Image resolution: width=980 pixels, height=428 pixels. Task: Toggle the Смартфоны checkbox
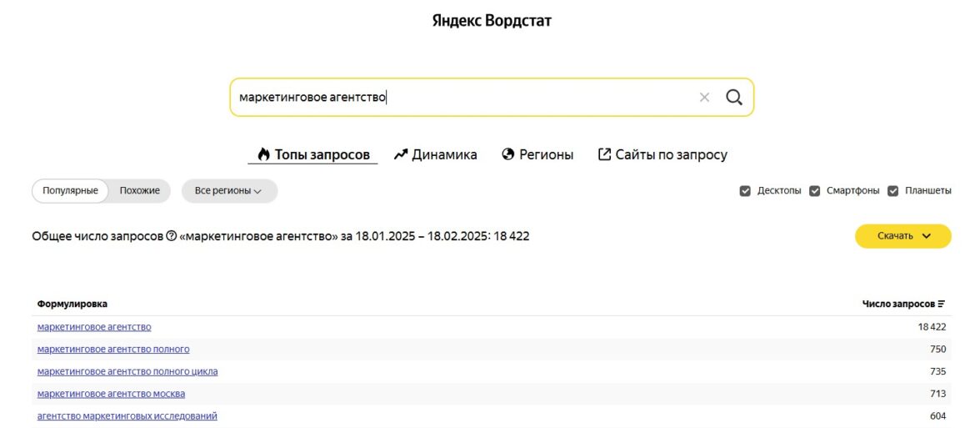coord(815,191)
